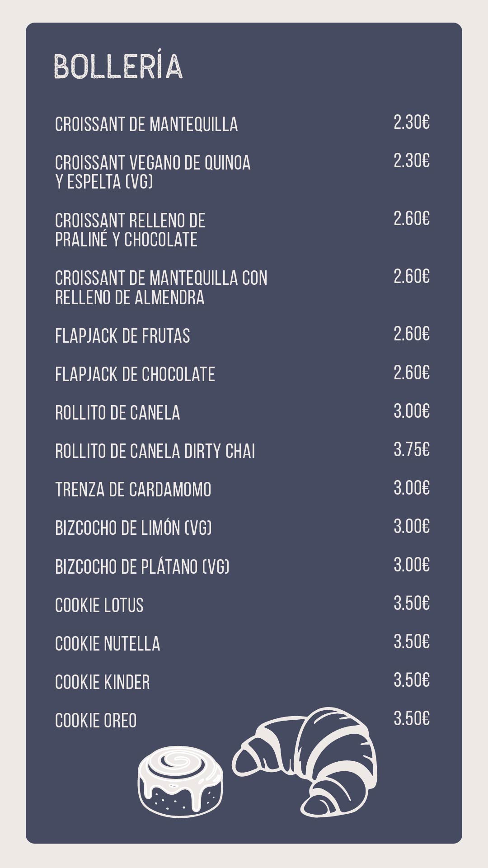Choose Trenza de Cardamomo
This screenshot has width=488, height=868.
pos(133,490)
